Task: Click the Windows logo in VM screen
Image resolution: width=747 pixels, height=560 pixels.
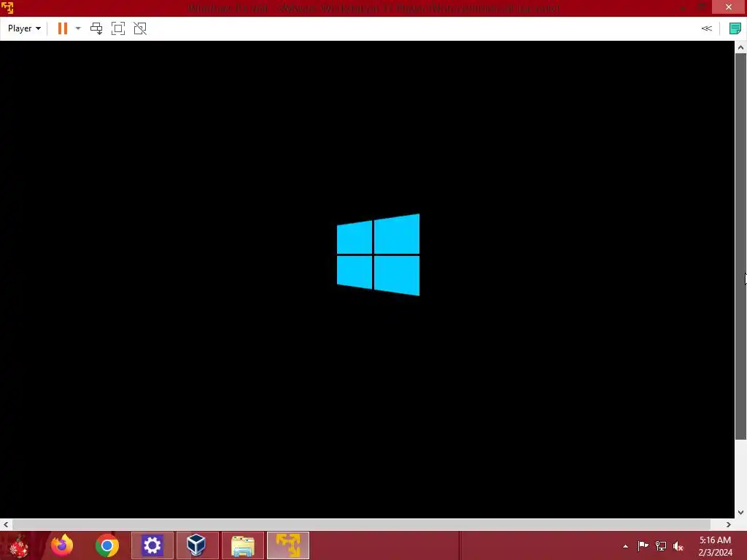Action: tap(379, 254)
